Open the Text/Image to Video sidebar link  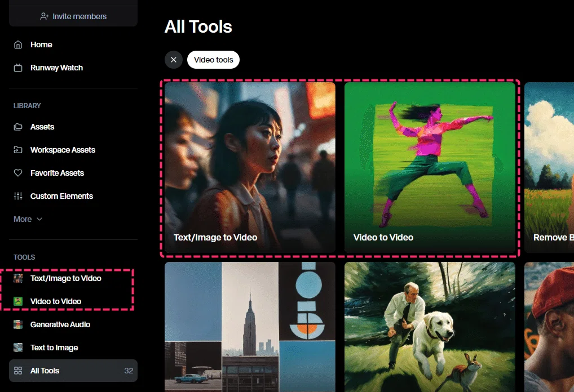65,278
